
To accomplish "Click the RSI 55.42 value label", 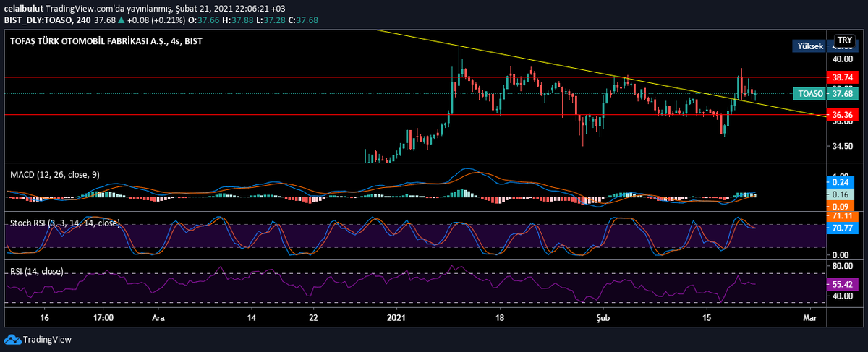I will coord(842,285).
